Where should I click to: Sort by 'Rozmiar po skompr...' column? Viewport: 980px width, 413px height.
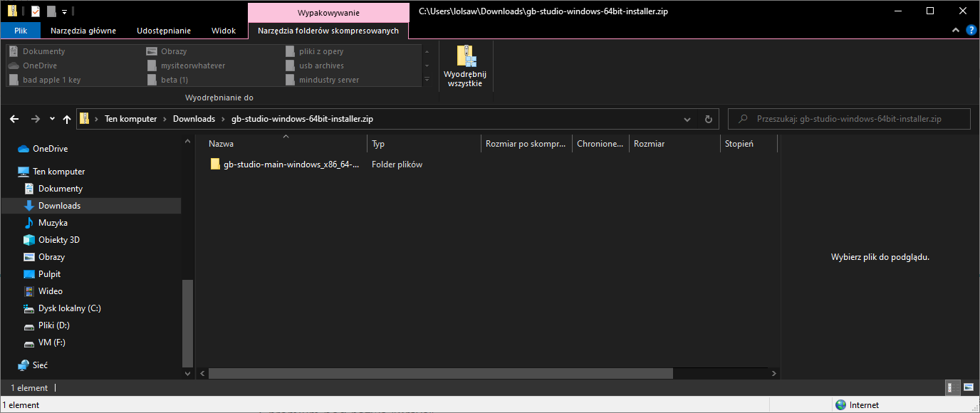point(526,144)
